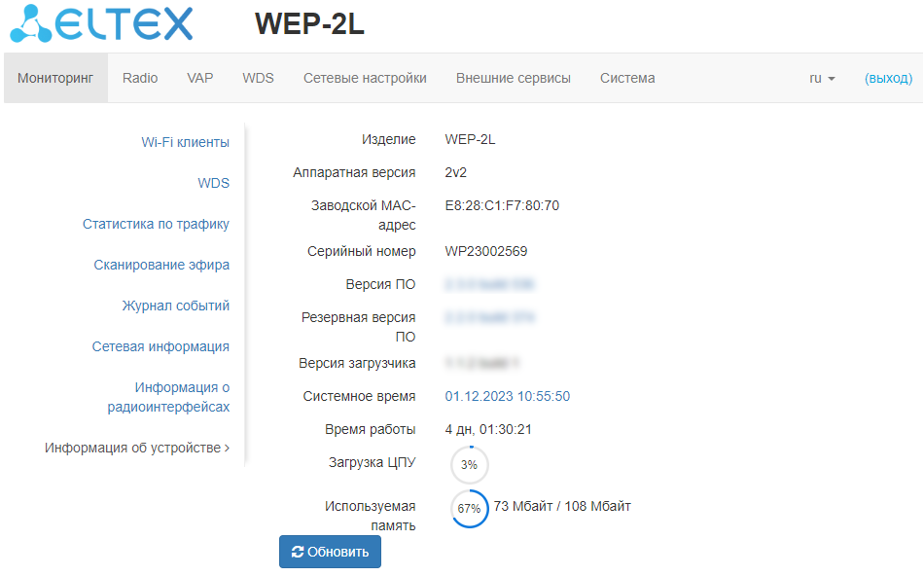The image size is (924, 576).
Task: Open Сетевые настройки tab
Action: tap(365, 79)
